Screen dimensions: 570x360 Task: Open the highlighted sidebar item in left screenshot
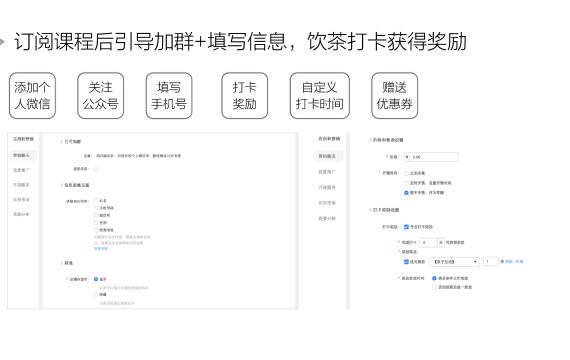pyautogui.click(x=22, y=155)
